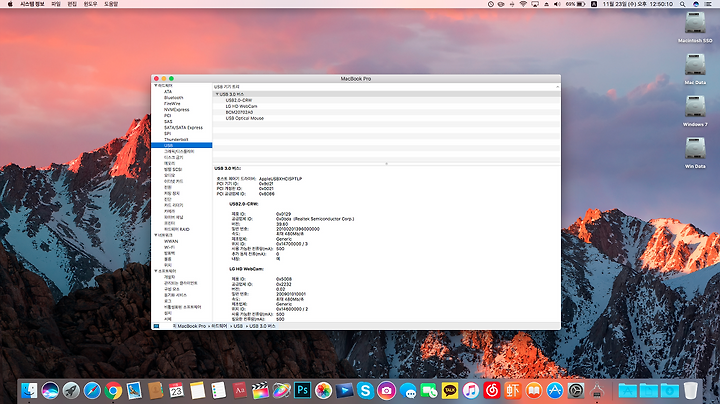The height and width of the screenshot is (404, 720).
Task: Click the USB 기기 트리 column header
Action: [x=387, y=87]
